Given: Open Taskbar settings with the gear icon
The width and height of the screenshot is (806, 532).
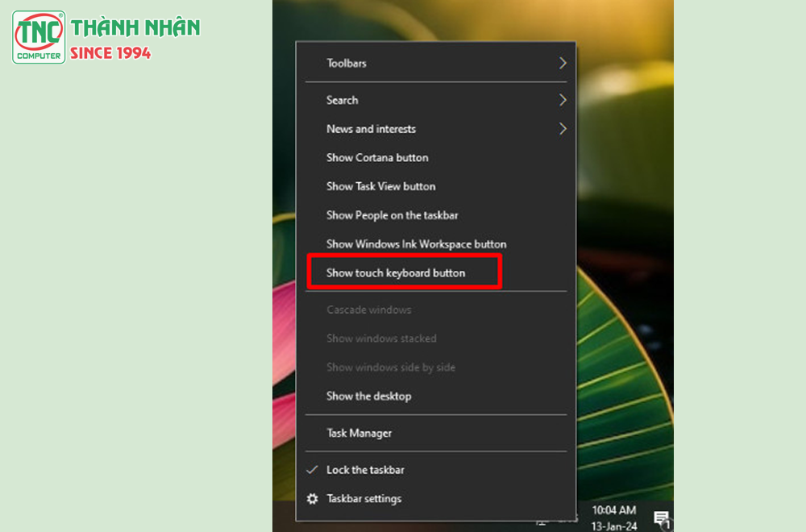Looking at the screenshot, I should [x=436, y=499].
